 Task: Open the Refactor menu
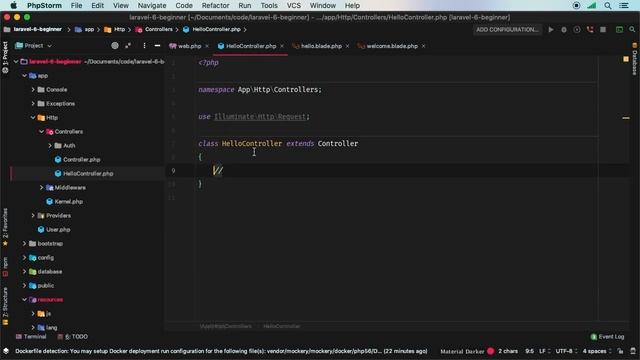[x=215, y=6]
